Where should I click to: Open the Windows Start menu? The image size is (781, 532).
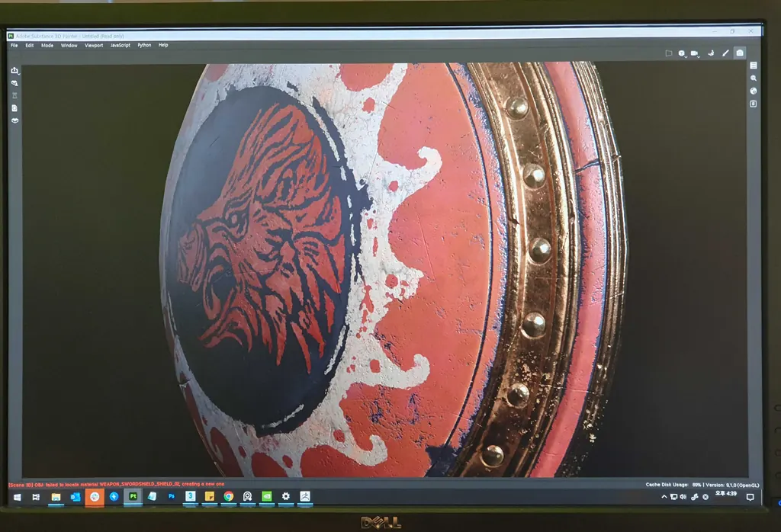click(17, 497)
